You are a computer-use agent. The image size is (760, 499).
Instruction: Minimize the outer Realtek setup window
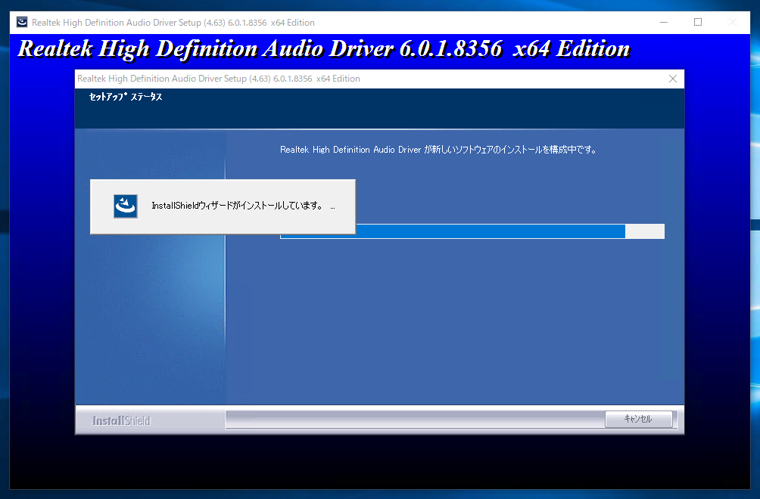coord(664,22)
